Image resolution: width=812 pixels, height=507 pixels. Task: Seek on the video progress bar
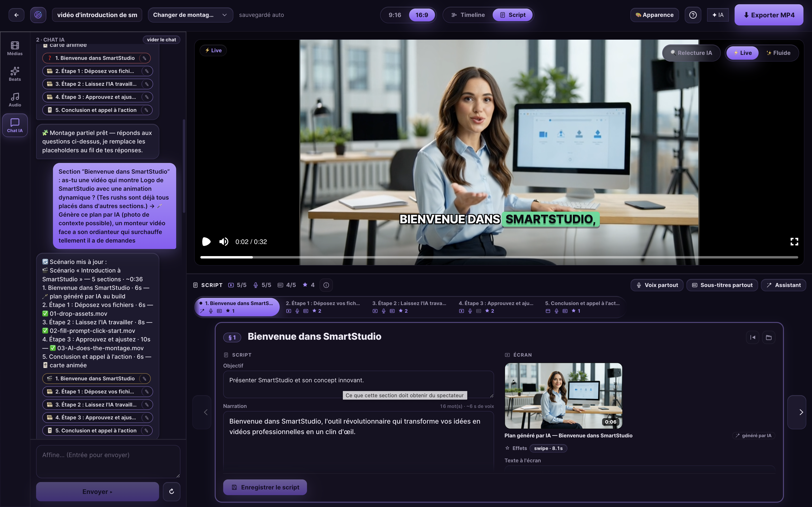pyautogui.click(x=499, y=257)
